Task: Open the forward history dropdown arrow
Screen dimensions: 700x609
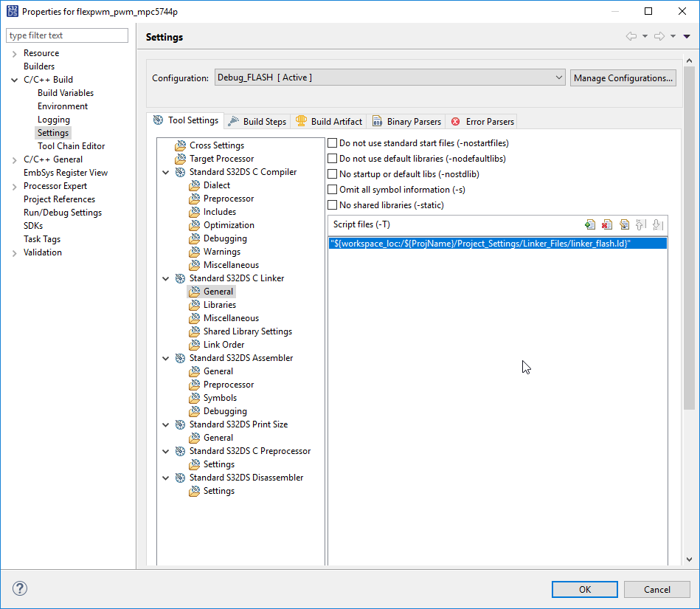Action: [x=673, y=36]
